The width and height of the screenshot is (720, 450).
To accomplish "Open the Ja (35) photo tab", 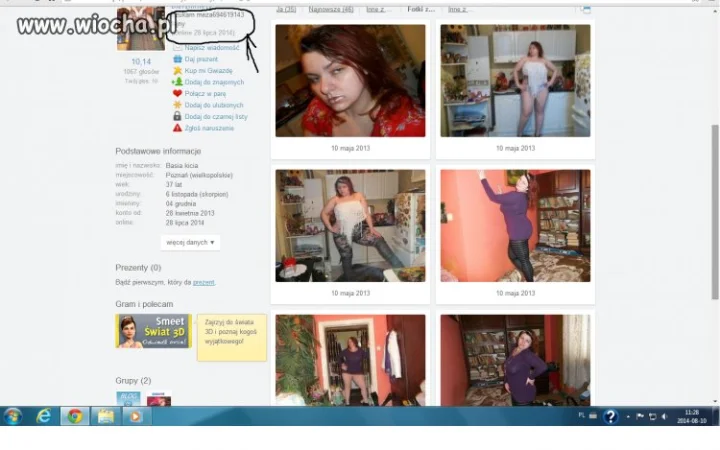I will click(286, 9).
